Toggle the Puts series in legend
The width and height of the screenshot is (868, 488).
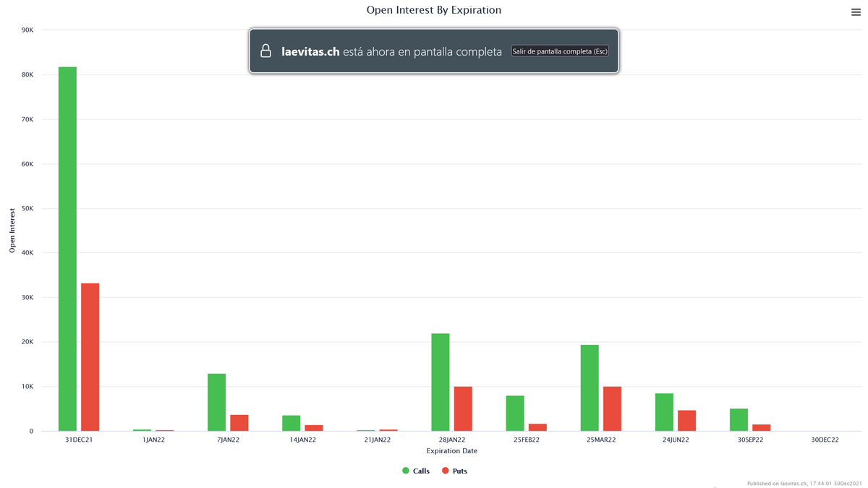[454, 471]
